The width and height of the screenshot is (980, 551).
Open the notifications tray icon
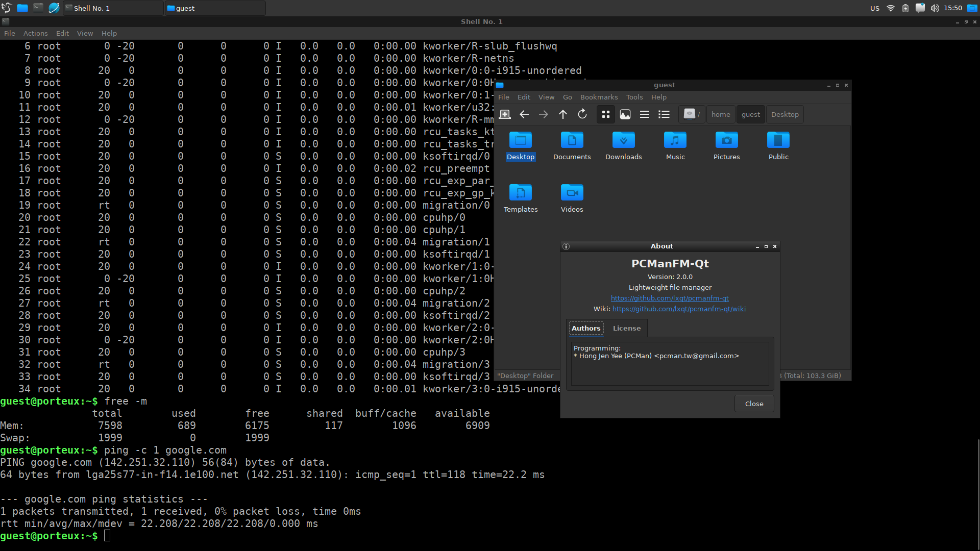coord(920,8)
